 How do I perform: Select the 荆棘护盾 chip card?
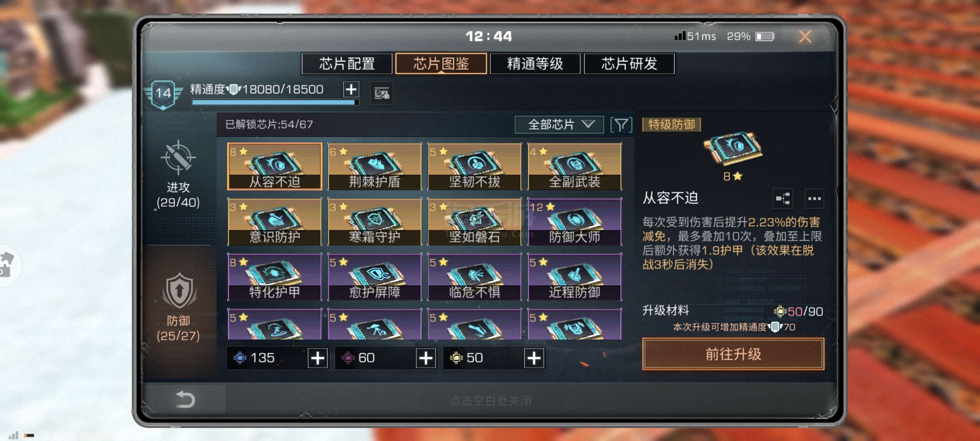coord(374,166)
